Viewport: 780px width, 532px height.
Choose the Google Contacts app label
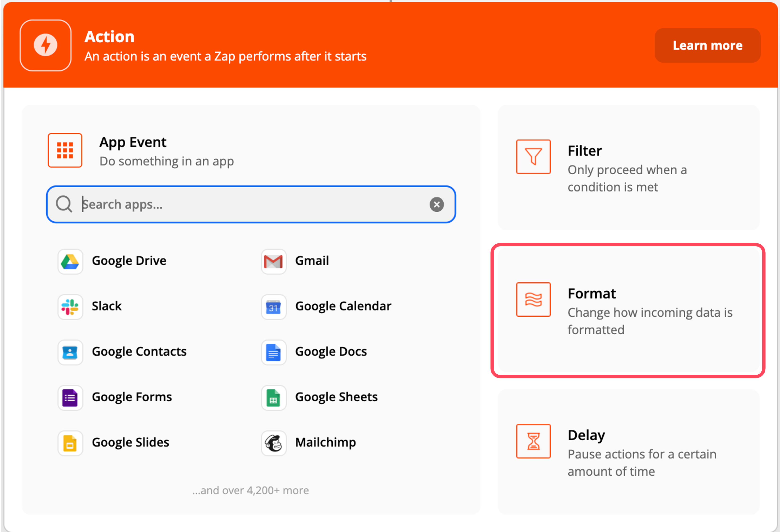point(139,352)
